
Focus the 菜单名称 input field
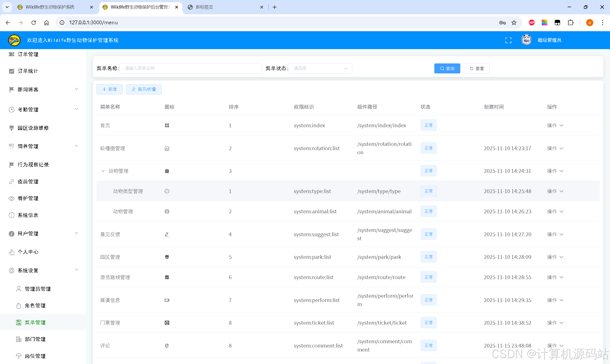click(x=190, y=68)
